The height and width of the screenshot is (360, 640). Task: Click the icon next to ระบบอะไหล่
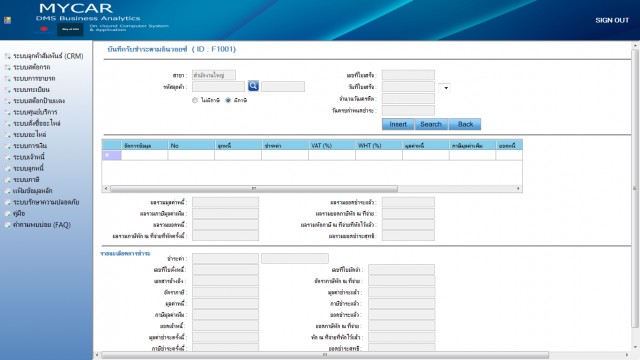(7, 135)
